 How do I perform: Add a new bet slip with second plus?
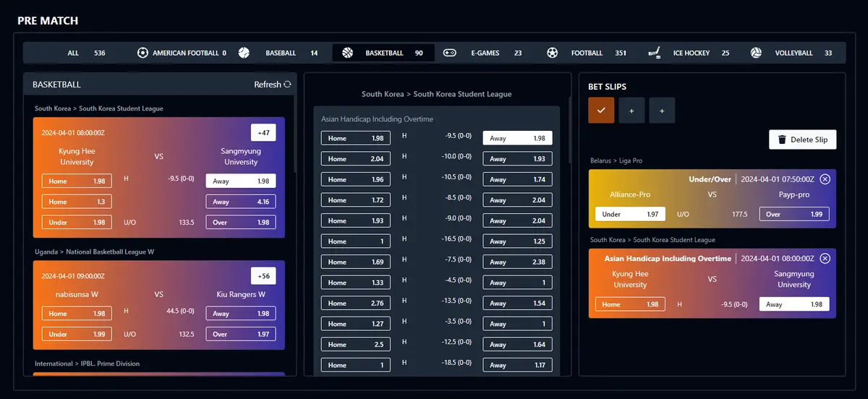pyautogui.click(x=662, y=111)
